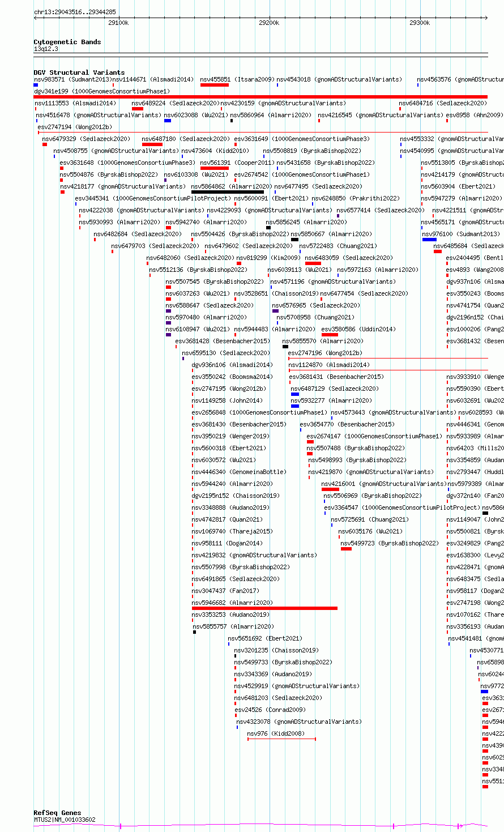
Task: Open nsv4541481 variant label
Action: [476, 638]
